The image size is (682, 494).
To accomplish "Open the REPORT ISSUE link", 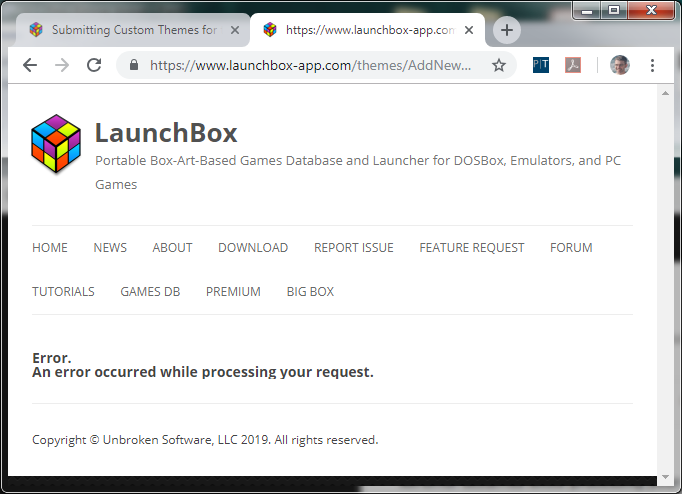I will click(354, 247).
